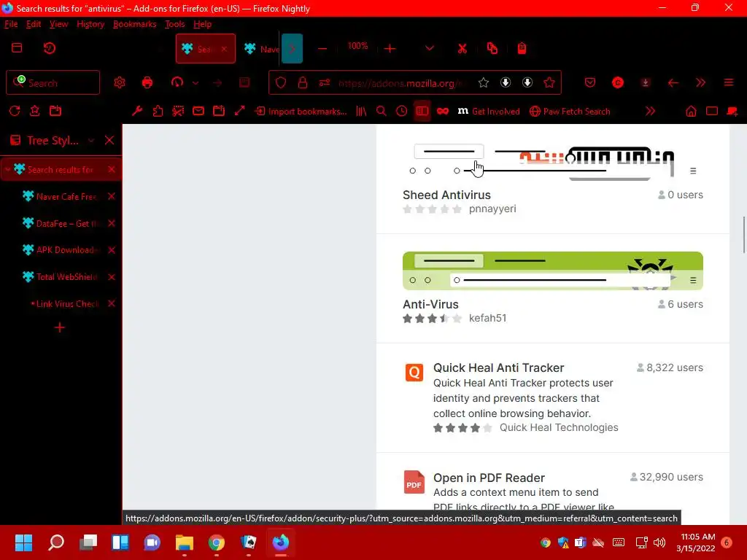This screenshot has height=560, width=747.
Task: Click the site security padlock icon
Action: [x=303, y=83]
